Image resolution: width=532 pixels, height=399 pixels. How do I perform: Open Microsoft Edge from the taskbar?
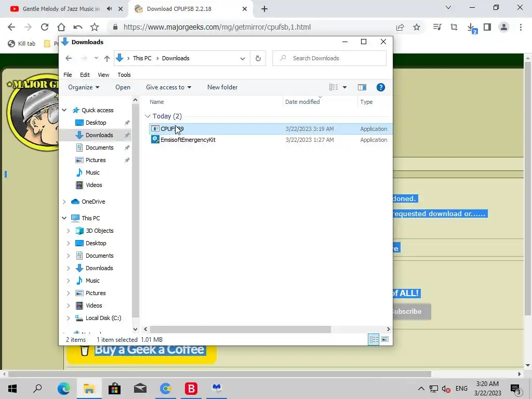63,388
